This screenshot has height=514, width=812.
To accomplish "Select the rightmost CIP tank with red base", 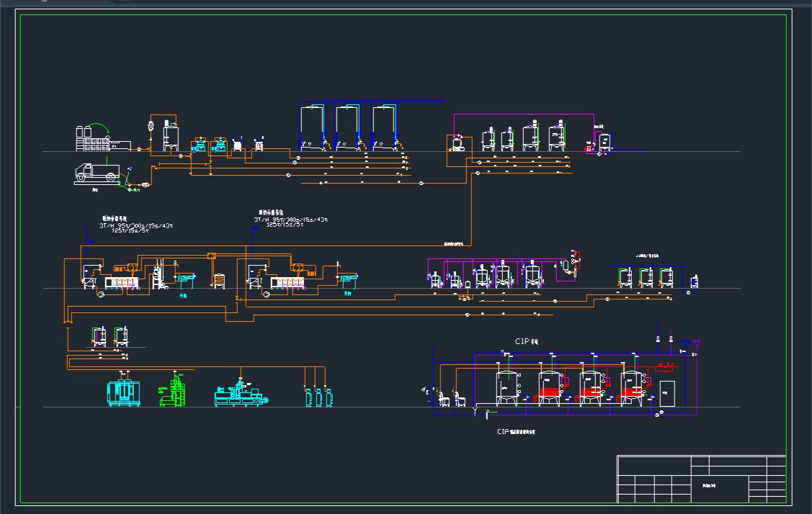I will coord(633,387).
